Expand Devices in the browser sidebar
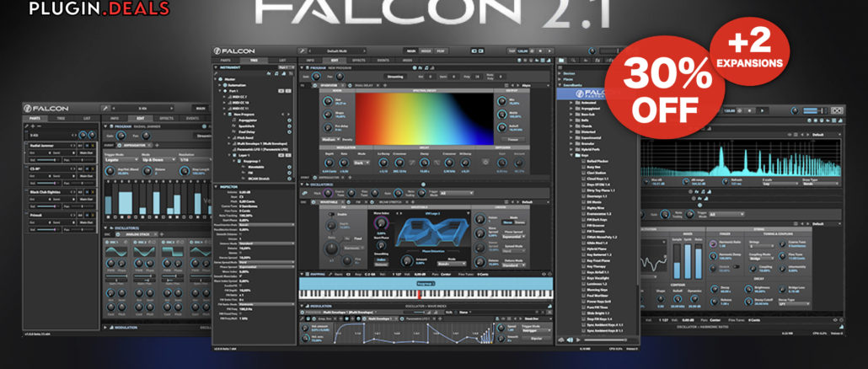The image size is (868, 369). [560, 73]
